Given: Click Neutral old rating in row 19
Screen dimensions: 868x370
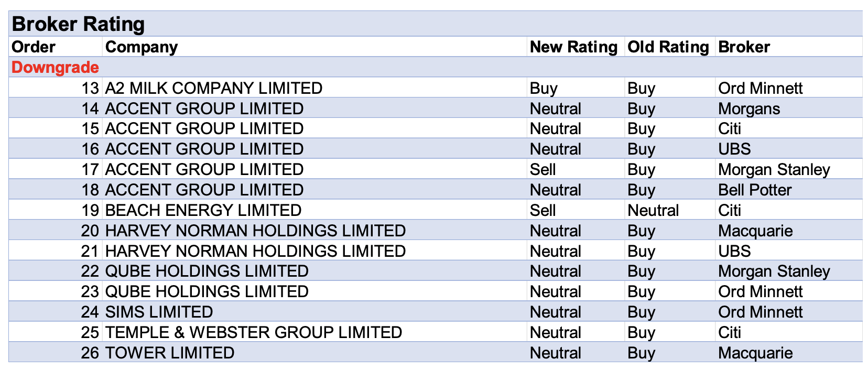Looking at the screenshot, I should pyautogui.click(x=653, y=210).
